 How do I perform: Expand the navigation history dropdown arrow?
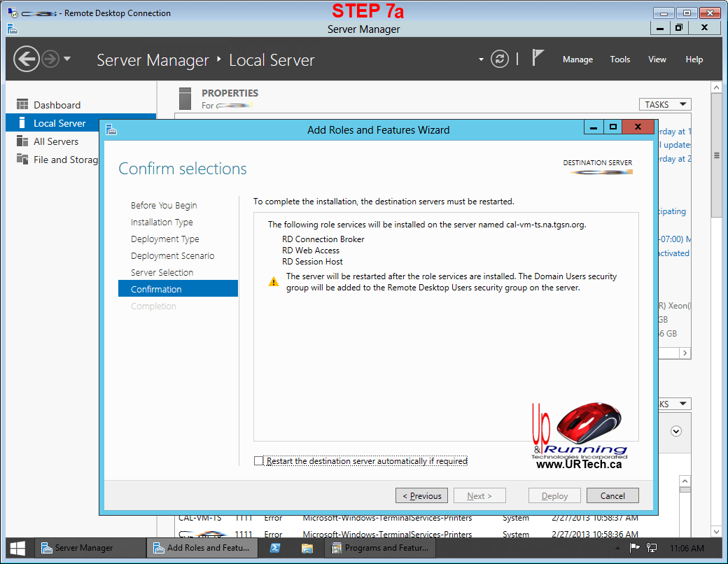point(67,59)
